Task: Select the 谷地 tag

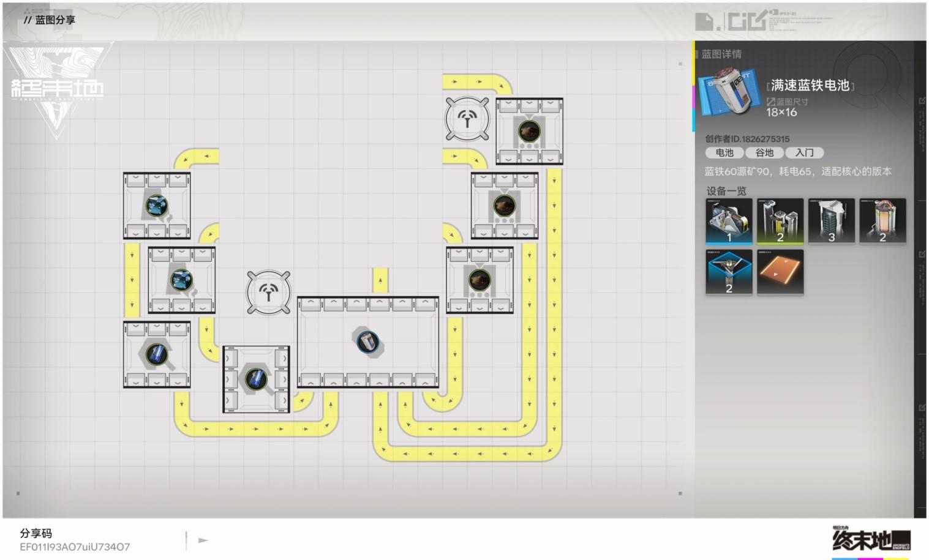Action: pos(764,153)
